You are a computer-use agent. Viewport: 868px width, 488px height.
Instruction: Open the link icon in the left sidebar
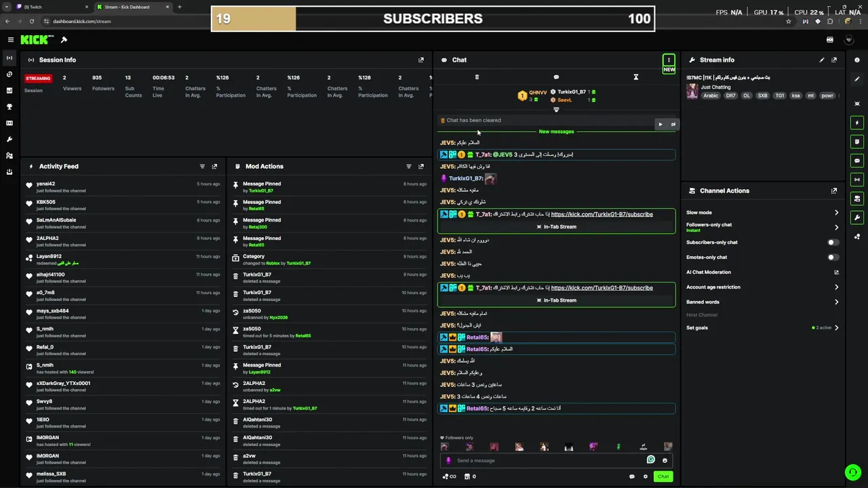[9, 75]
